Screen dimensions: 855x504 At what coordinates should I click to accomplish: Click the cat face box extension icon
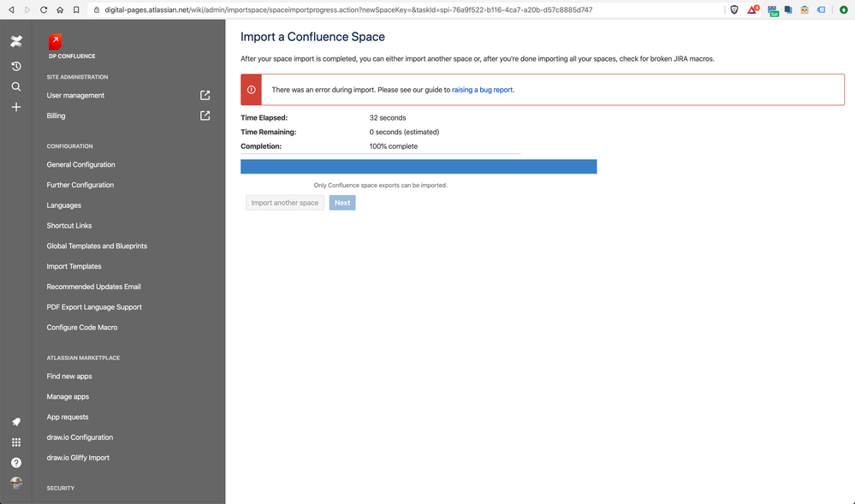tap(805, 9)
